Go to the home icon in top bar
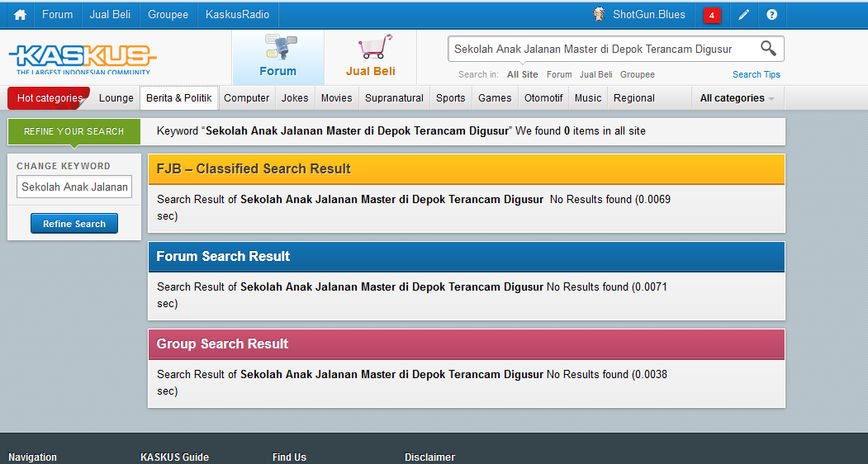Image resolution: width=868 pixels, height=464 pixels. click(20, 15)
